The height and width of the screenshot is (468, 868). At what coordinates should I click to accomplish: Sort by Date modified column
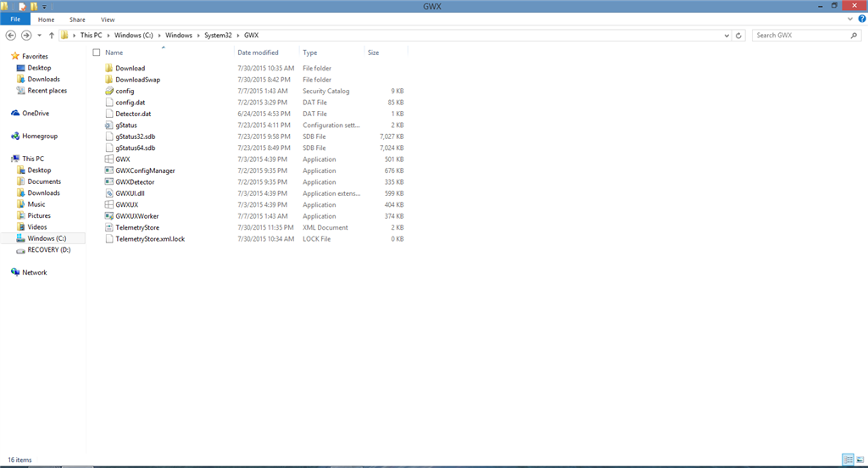pyautogui.click(x=258, y=53)
